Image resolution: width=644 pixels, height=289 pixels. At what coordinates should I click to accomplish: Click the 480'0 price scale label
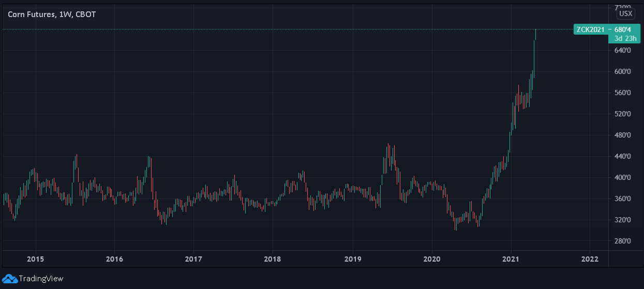click(623, 135)
